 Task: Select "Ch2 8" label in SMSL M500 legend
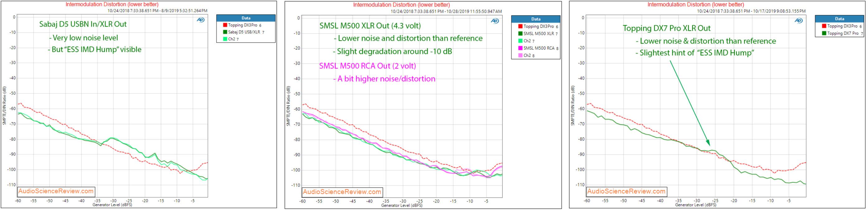[529, 55]
